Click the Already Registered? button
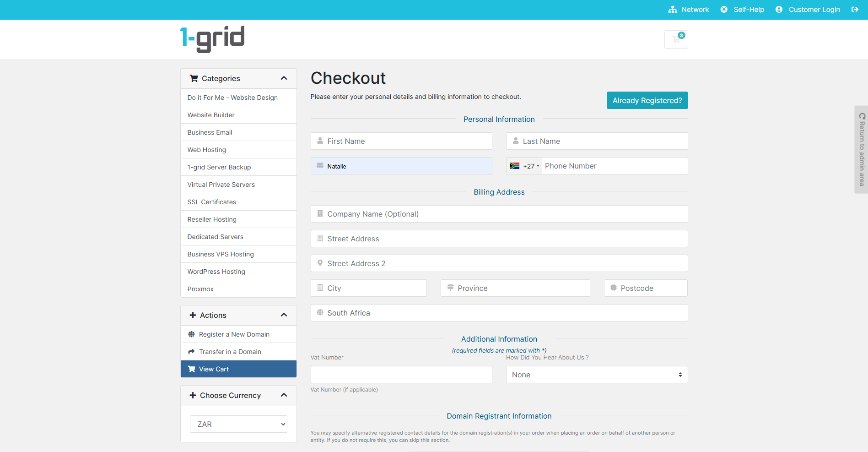 (x=647, y=100)
